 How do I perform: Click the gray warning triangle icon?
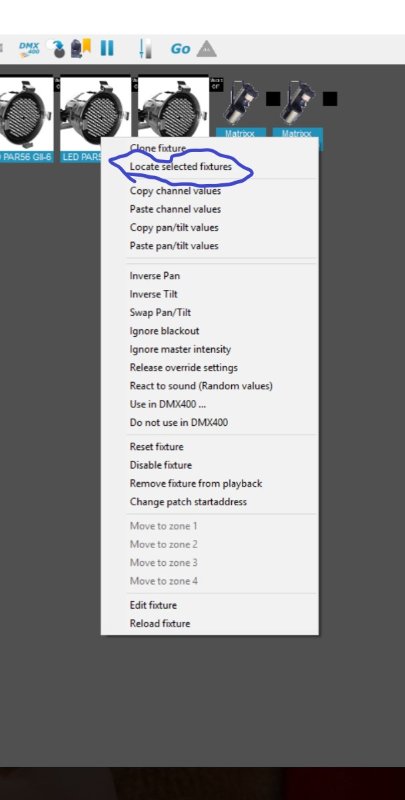point(207,49)
